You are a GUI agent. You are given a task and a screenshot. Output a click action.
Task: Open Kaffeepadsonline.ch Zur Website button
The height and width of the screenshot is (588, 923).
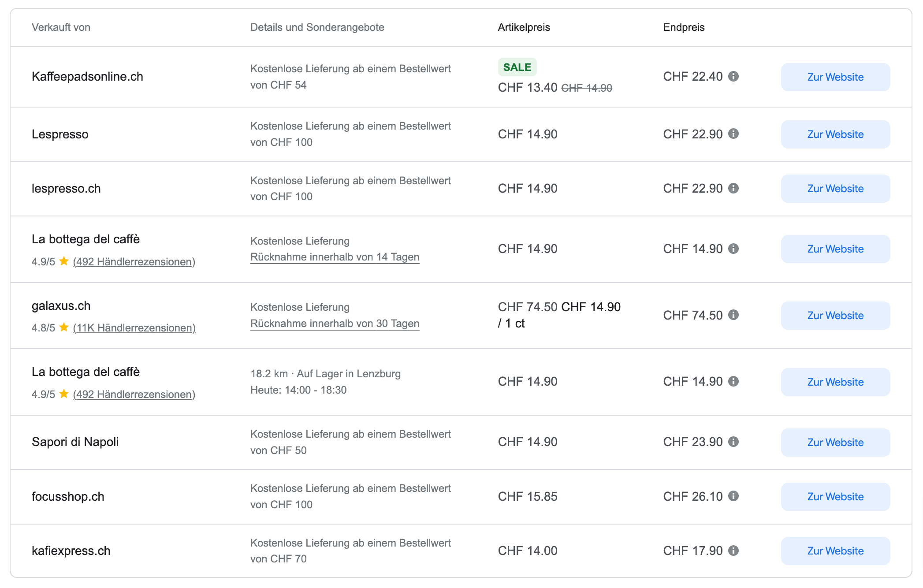coord(835,77)
